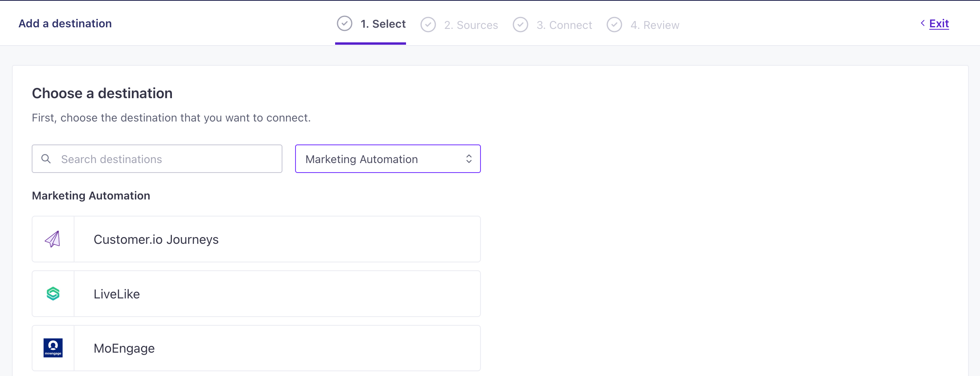
Task: Choose Customer.io Journeys destination
Action: tap(256, 239)
